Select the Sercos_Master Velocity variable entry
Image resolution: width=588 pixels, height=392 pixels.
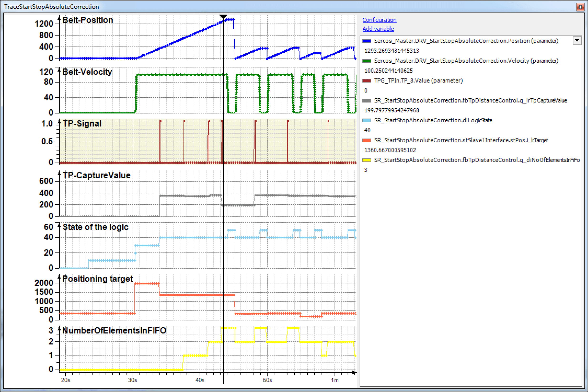pos(466,61)
